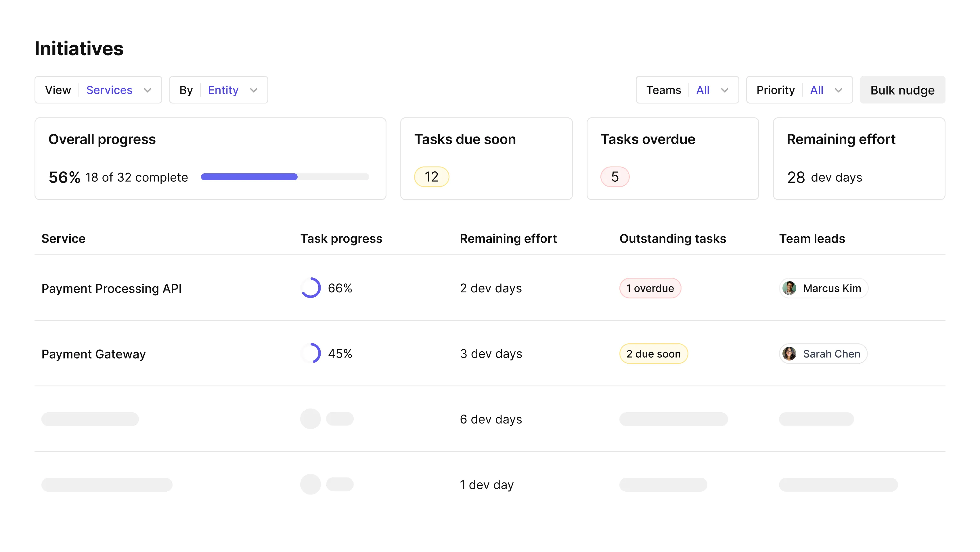Click the top Remaining effort card title
Screen dimensions: 980x552
(841, 139)
